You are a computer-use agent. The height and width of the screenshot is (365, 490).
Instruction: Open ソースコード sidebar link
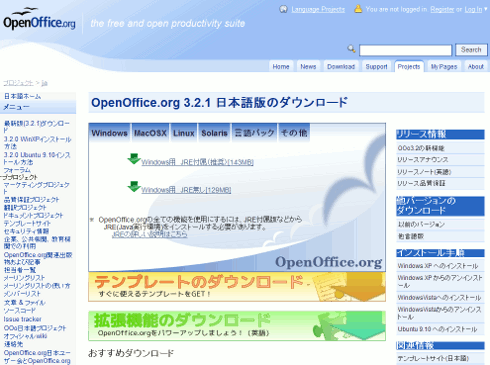[19, 311]
